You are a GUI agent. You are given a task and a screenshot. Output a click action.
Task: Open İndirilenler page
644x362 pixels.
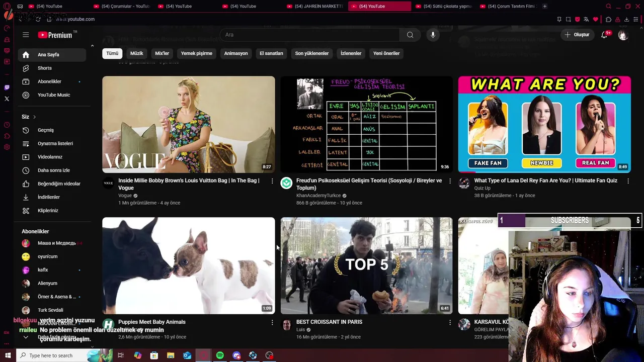point(52,197)
